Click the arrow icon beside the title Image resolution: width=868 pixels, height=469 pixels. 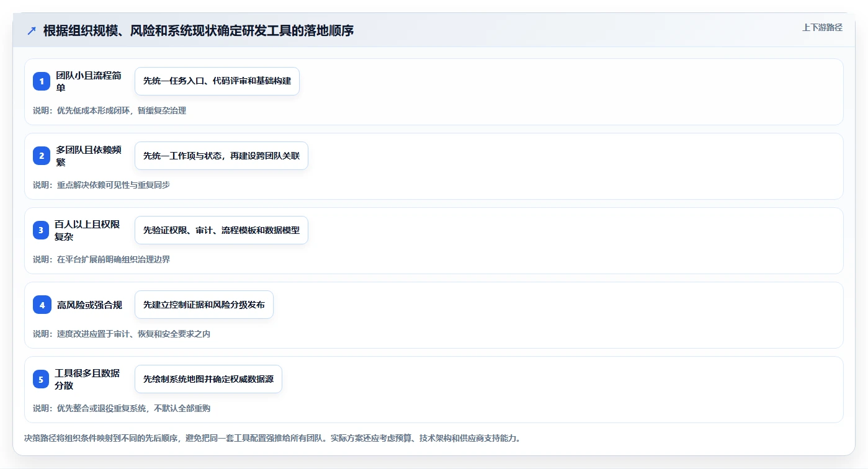point(32,31)
